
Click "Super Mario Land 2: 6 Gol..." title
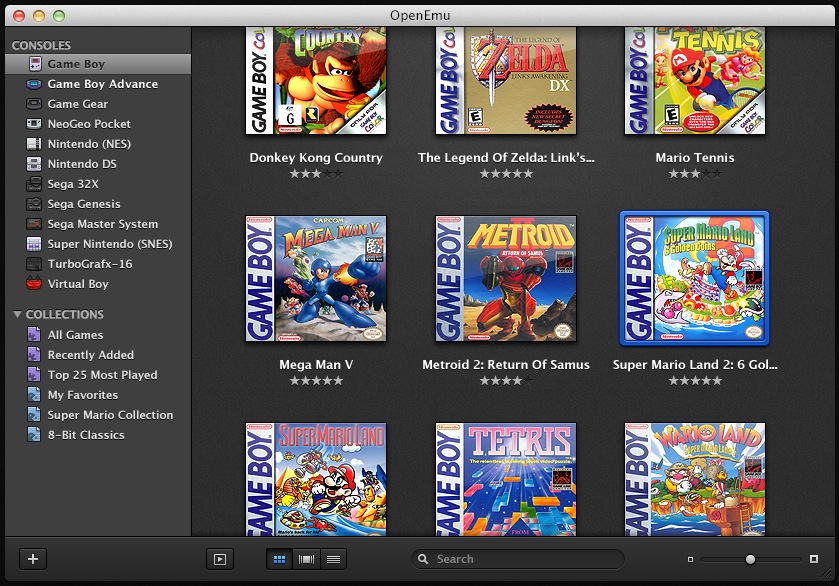[695, 364]
